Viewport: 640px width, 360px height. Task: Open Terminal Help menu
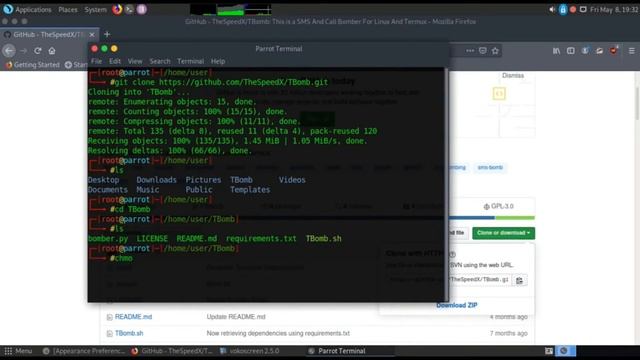tap(218, 61)
